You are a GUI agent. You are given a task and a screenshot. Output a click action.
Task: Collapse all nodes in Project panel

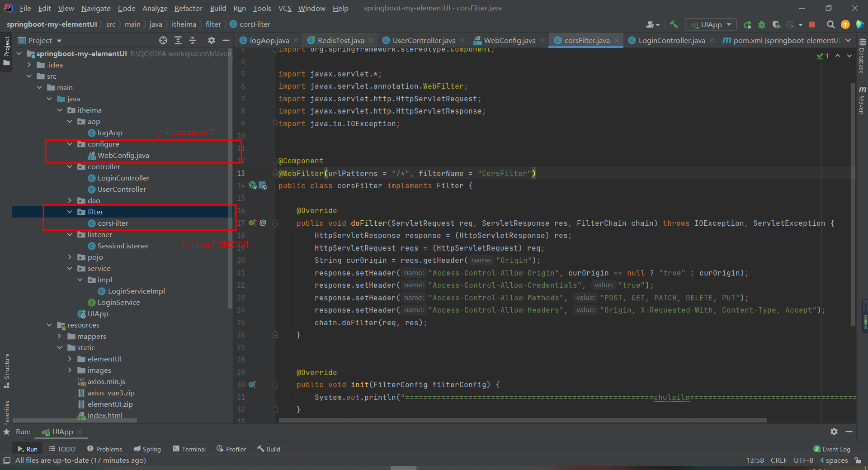tap(192, 40)
